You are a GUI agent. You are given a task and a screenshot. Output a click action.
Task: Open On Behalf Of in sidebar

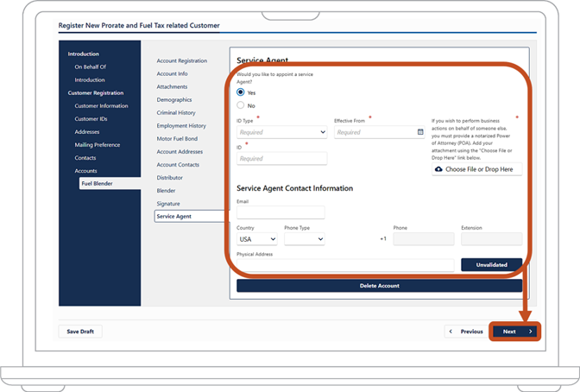91,66
